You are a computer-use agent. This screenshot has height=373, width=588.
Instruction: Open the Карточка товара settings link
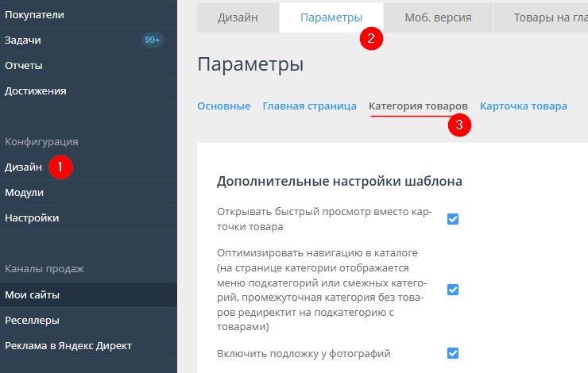[524, 106]
